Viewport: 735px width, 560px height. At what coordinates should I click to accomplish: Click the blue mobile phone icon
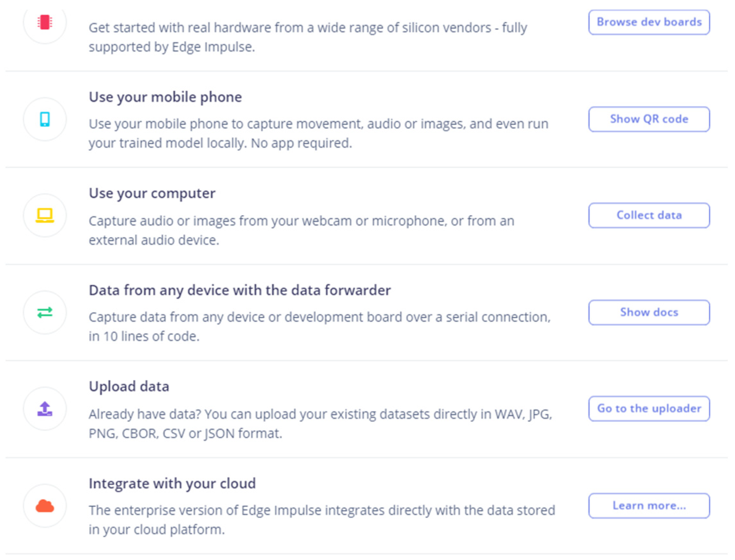coord(45,119)
